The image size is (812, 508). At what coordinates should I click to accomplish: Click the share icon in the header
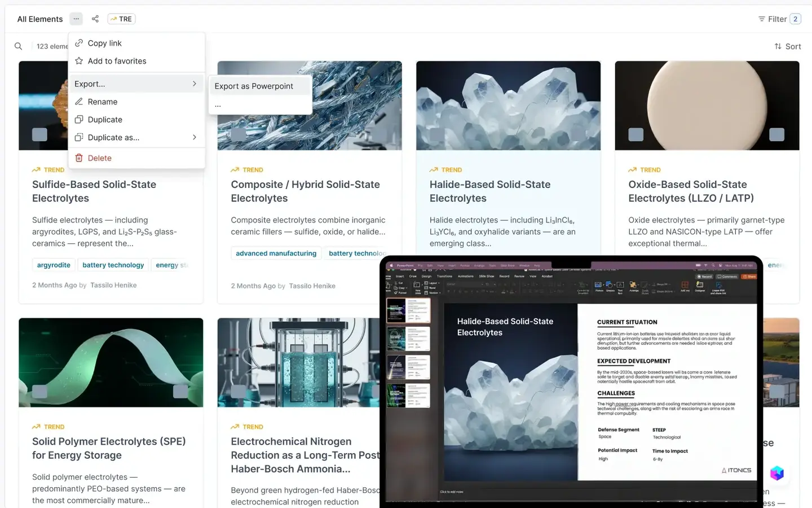point(95,19)
